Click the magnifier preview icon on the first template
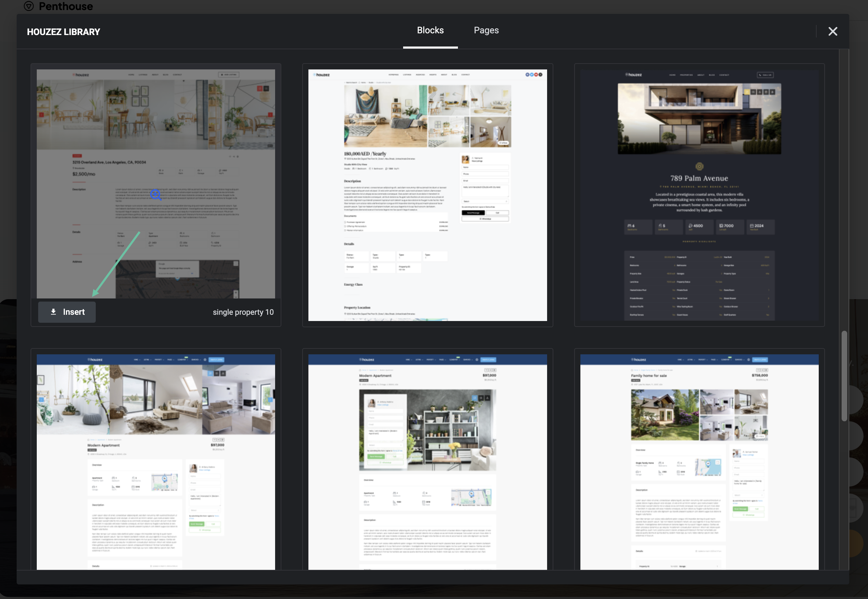This screenshot has height=599, width=868. tap(156, 195)
